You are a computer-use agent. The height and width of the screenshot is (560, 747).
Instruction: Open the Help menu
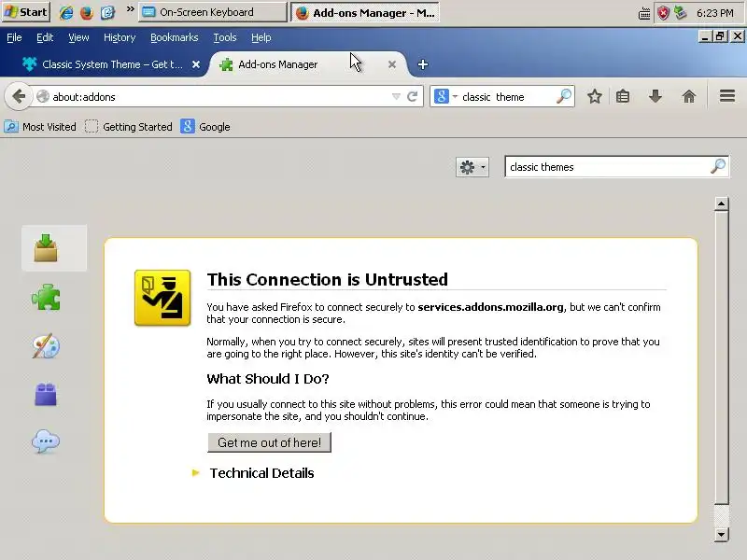point(261,37)
